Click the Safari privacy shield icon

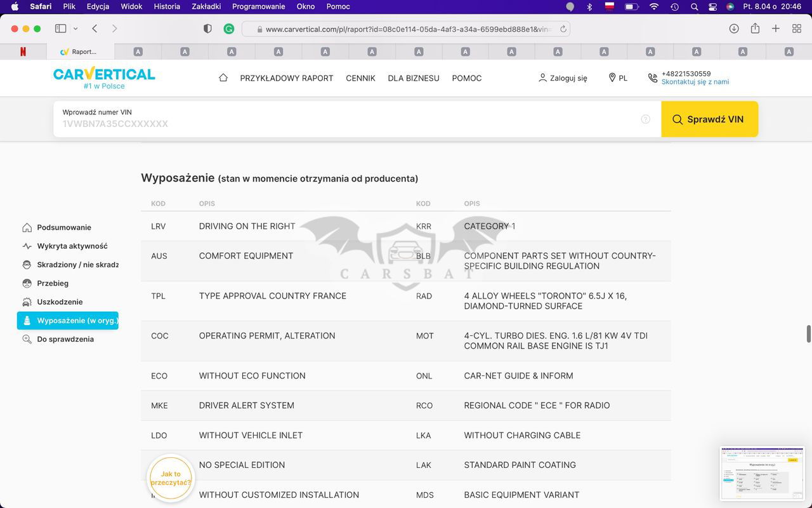click(207, 29)
